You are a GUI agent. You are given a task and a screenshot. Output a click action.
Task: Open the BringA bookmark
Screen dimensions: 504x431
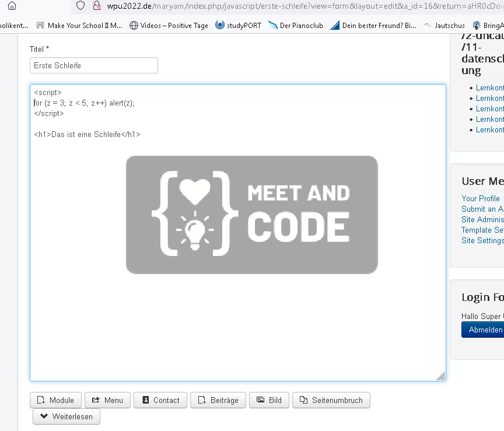point(488,26)
